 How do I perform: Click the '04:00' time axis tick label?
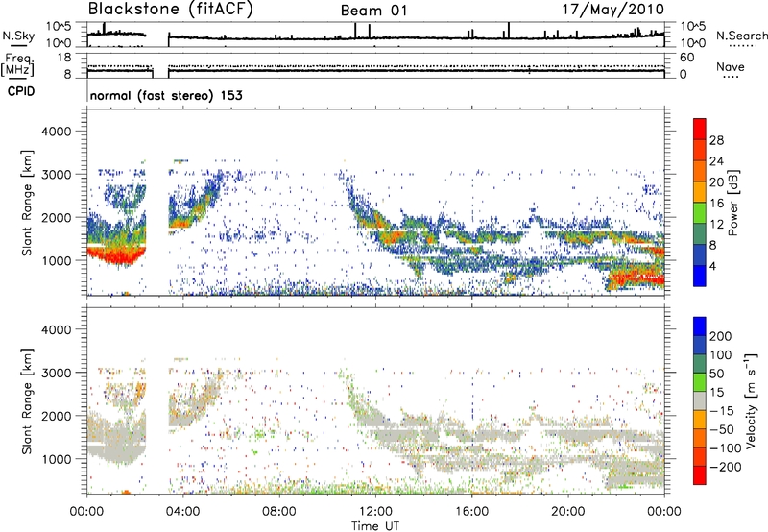(183, 512)
